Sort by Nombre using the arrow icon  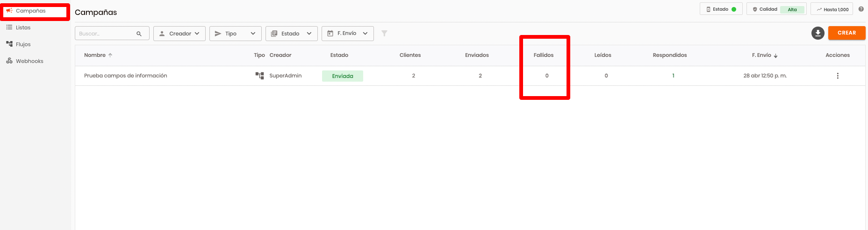coord(110,55)
